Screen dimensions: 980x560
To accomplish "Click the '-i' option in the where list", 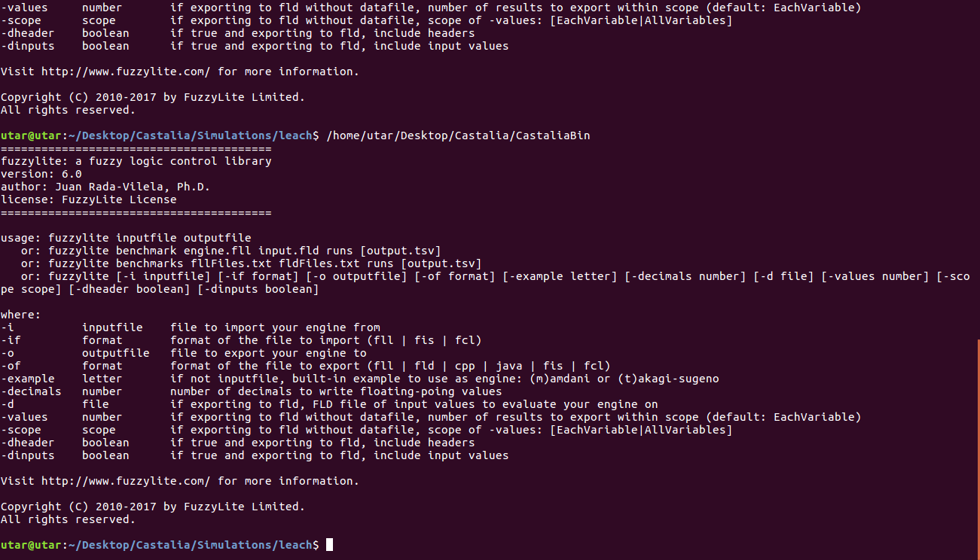I will (x=8, y=327).
